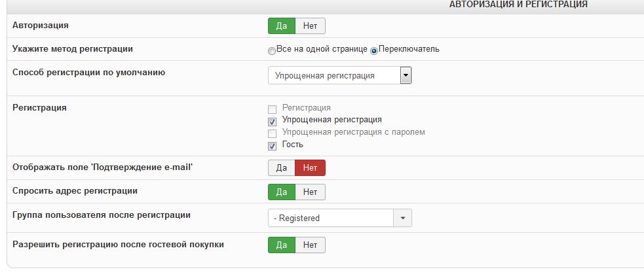The image size is (644, 278).
Task: Set 'Спросить адрес регистрации' to Нет
Action: [x=310, y=192]
